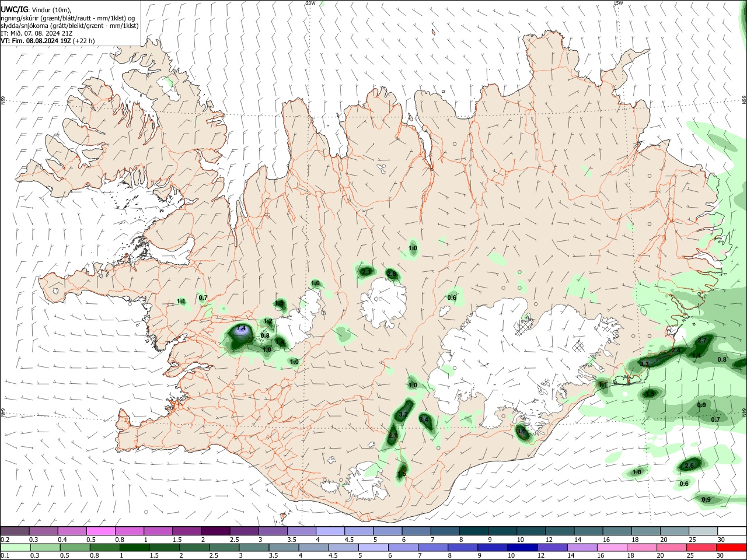Select the lavender 4 snow legend swatch

[330, 531]
